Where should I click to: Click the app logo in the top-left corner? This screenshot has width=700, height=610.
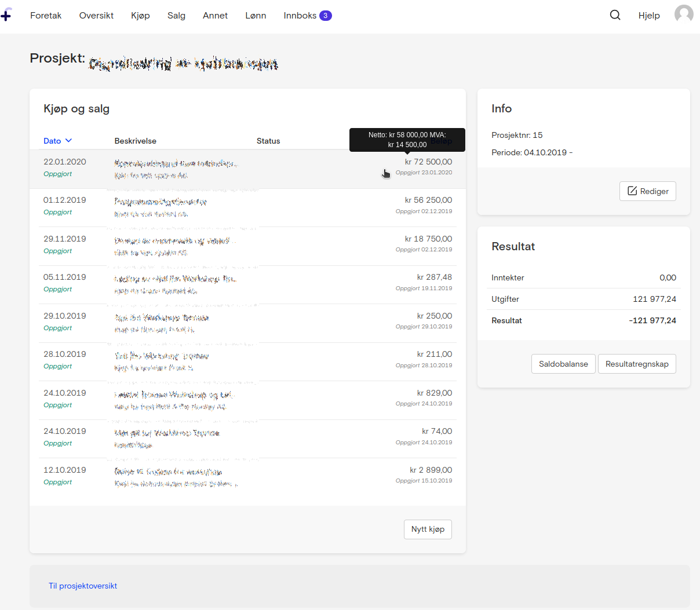click(x=6, y=14)
